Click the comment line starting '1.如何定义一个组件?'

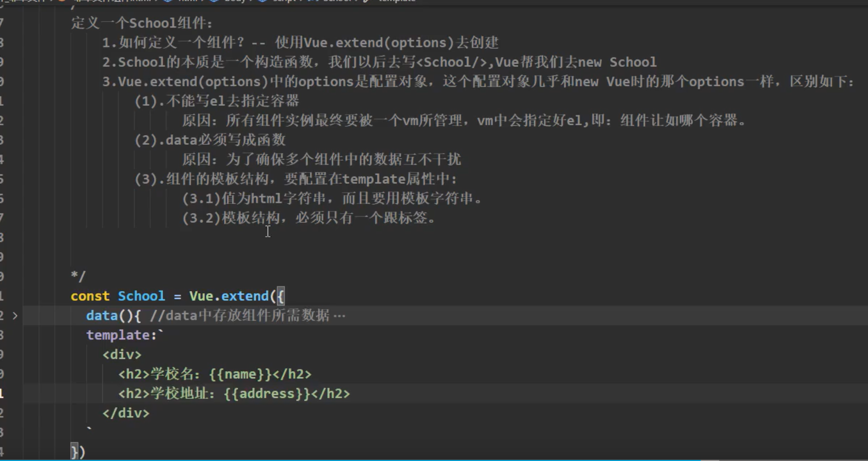(300, 43)
